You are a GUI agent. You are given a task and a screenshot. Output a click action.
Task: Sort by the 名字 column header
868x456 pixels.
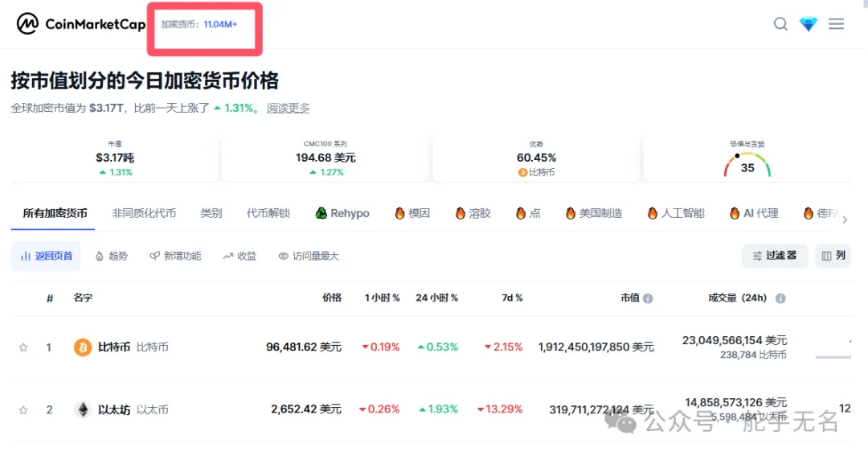pyautogui.click(x=83, y=298)
